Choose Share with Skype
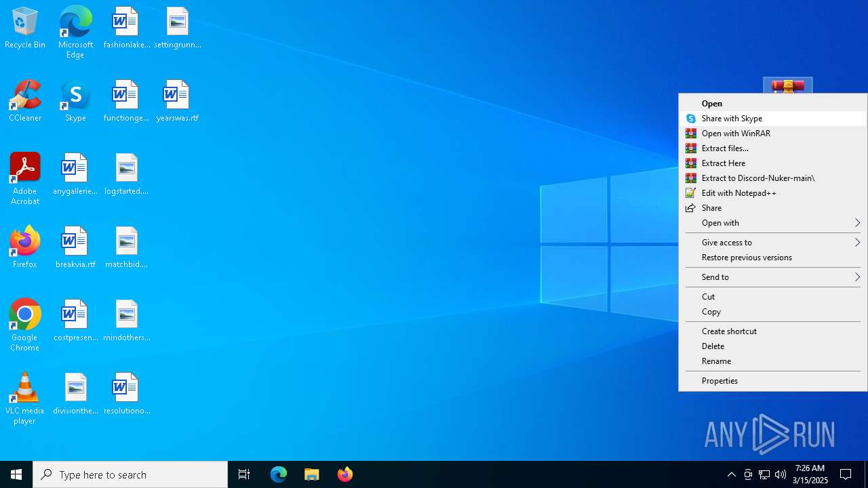The width and height of the screenshot is (868, 488). (x=773, y=119)
